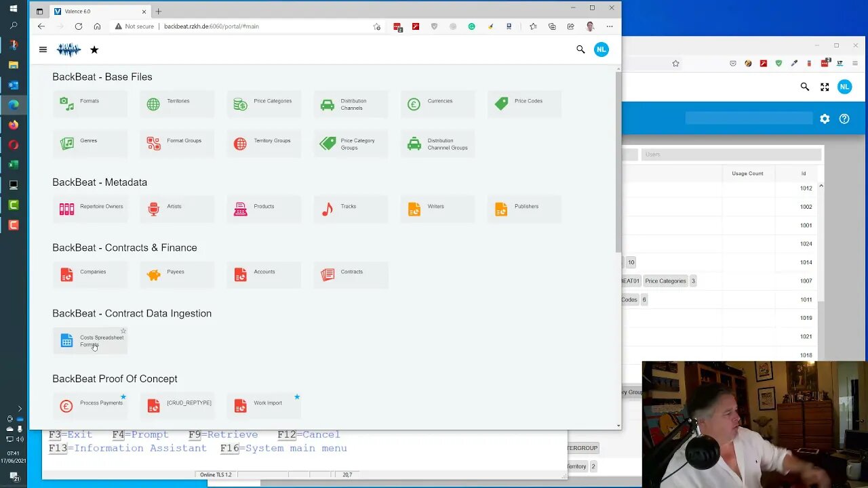Open Firefox from the taskbar
Screen dimensions: 868x488
click(14, 125)
